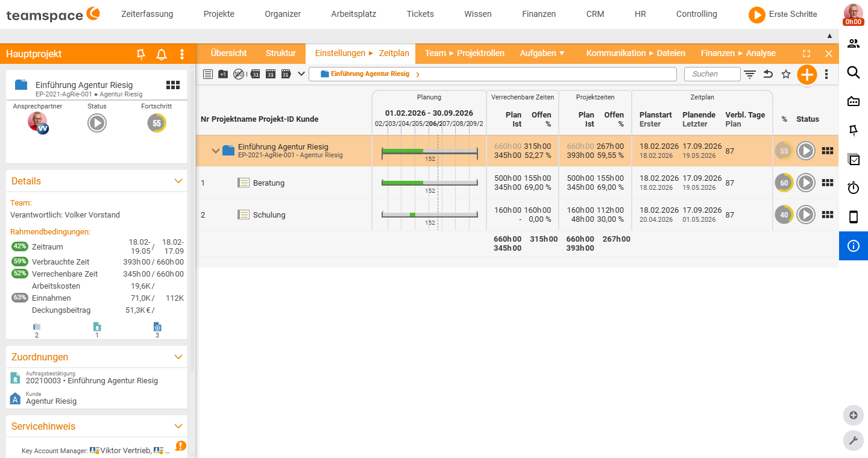Click the orange warning icon in Servicehinweis
This screenshot has height=458, width=868.
[x=181, y=446]
